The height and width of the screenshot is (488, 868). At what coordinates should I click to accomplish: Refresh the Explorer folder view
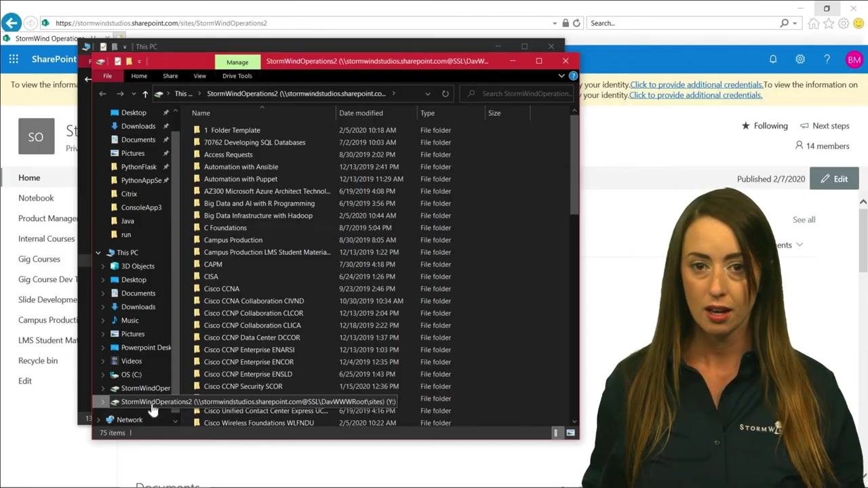coord(445,94)
